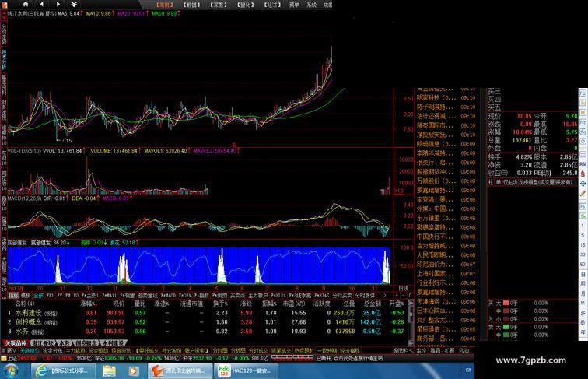Open the 【数据】 menu tab
The width and height of the screenshot is (588, 379).
(x=191, y=5)
